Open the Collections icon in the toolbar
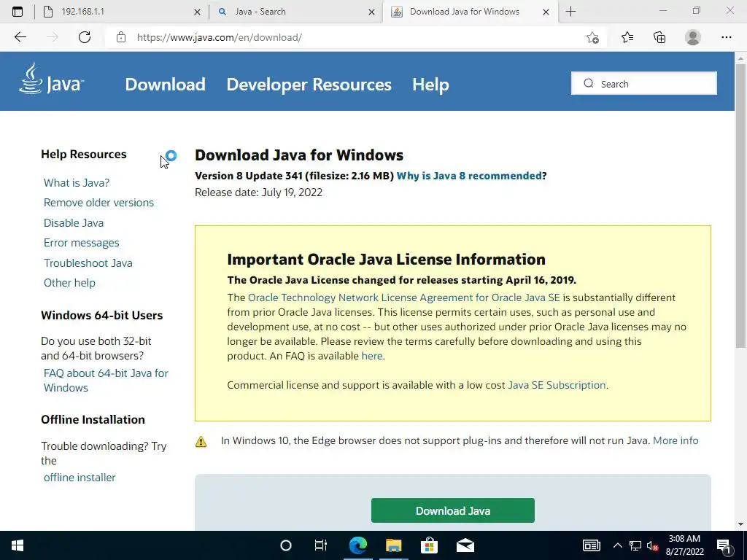Image resolution: width=747 pixels, height=560 pixels. (x=659, y=37)
